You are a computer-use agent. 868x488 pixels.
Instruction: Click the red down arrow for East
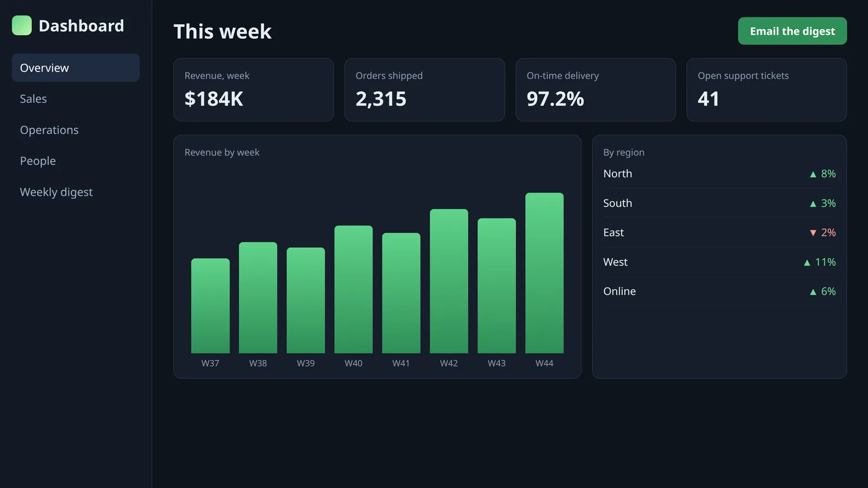[813, 233]
